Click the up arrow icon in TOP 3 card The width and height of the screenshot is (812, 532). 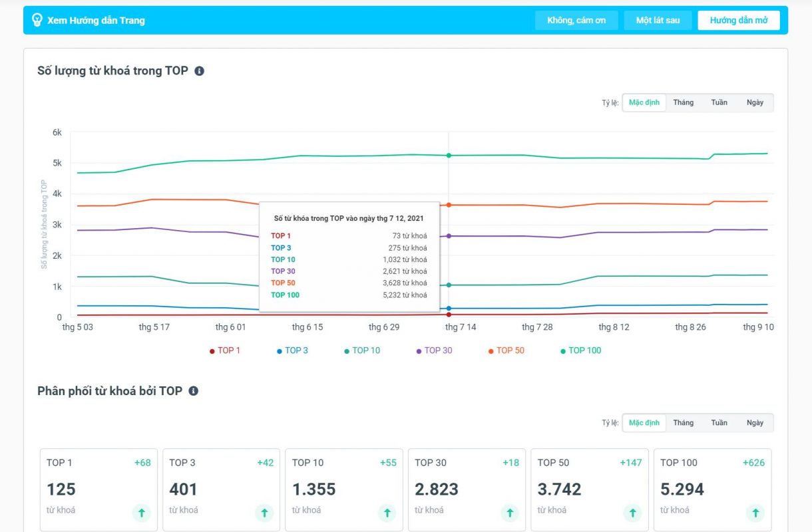pyautogui.click(x=264, y=513)
